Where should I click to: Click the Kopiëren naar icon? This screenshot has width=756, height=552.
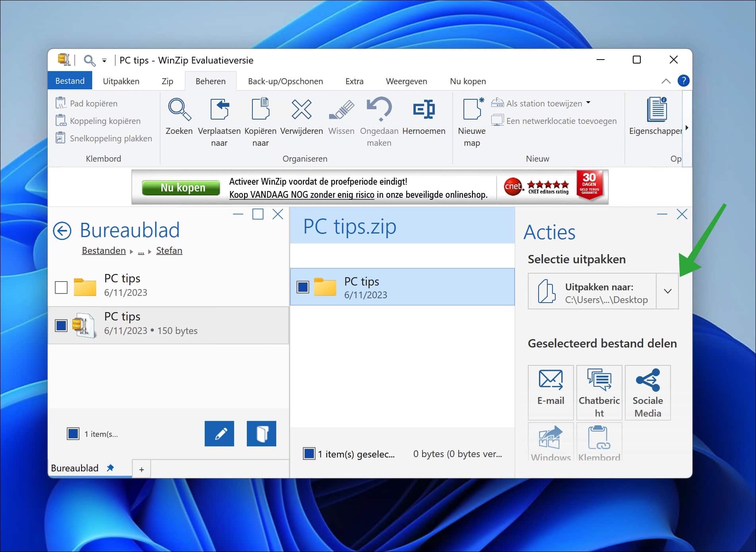point(260,109)
